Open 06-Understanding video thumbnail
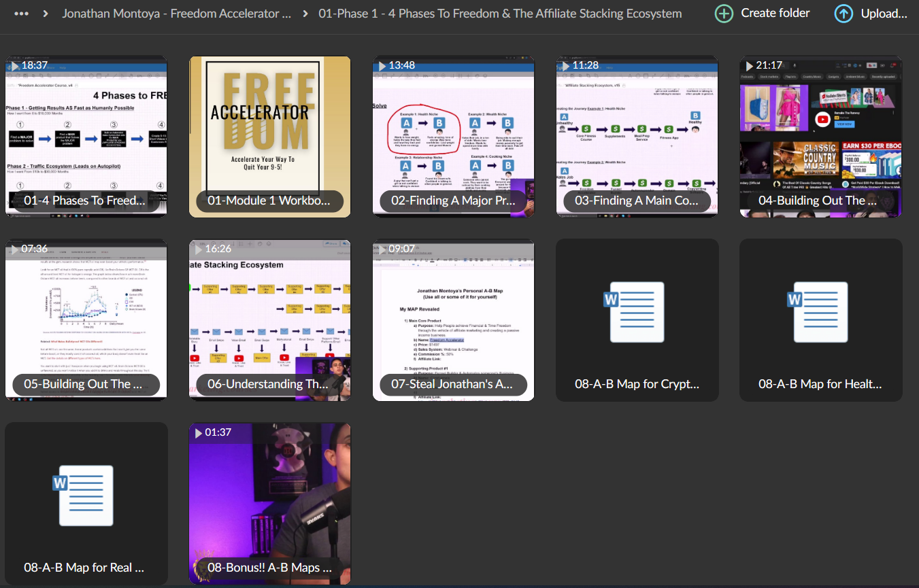The width and height of the screenshot is (919, 588). pos(269,319)
